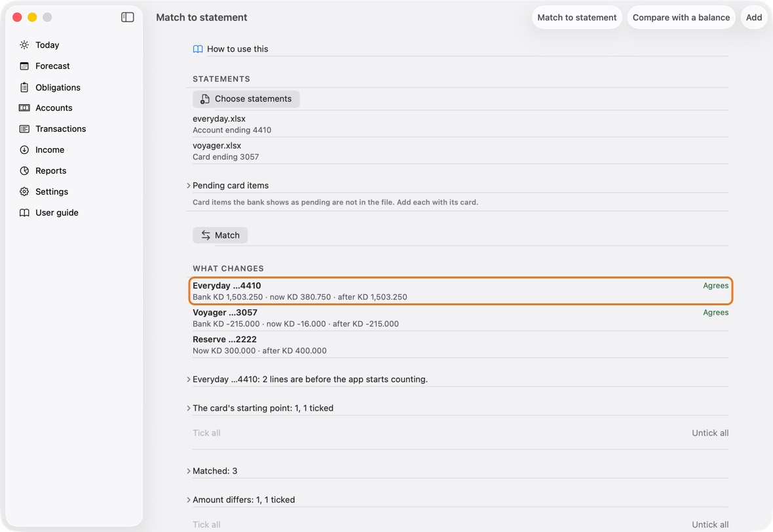Click the Obligations clipboard icon
Screen dimensions: 773x532
tap(24, 87)
